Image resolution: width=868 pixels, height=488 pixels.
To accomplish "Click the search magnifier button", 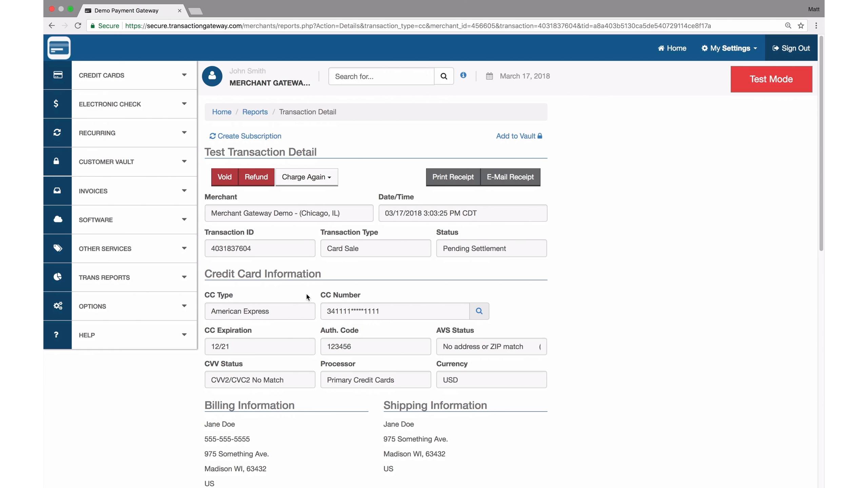I will pyautogui.click(x=443, y=76).
